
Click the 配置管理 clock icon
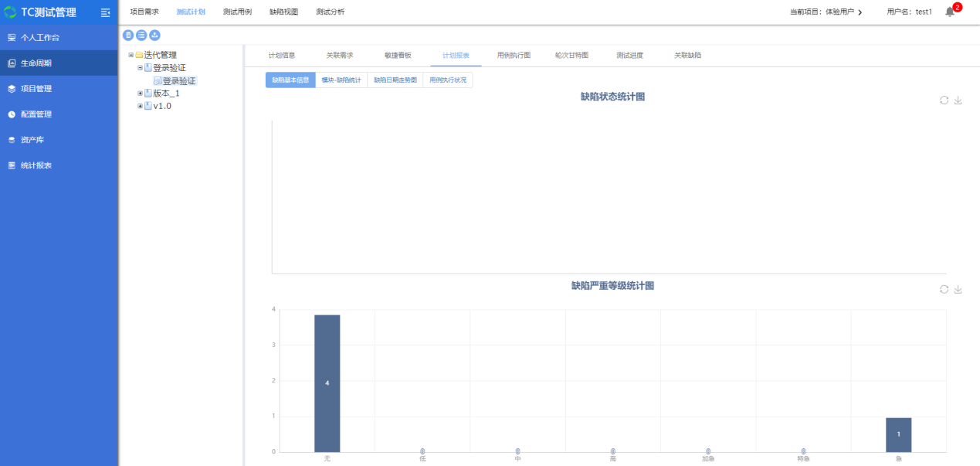point(12,114)
